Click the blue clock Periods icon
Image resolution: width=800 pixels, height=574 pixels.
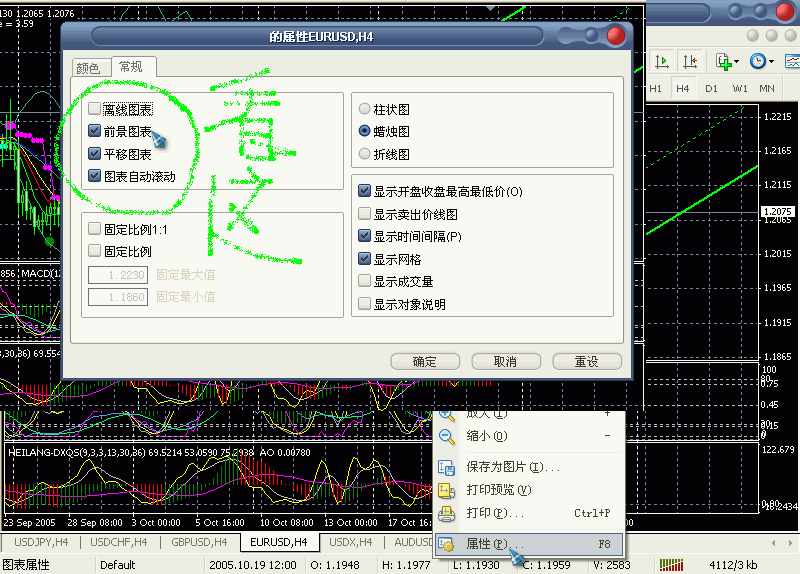(x=758, y=62)
